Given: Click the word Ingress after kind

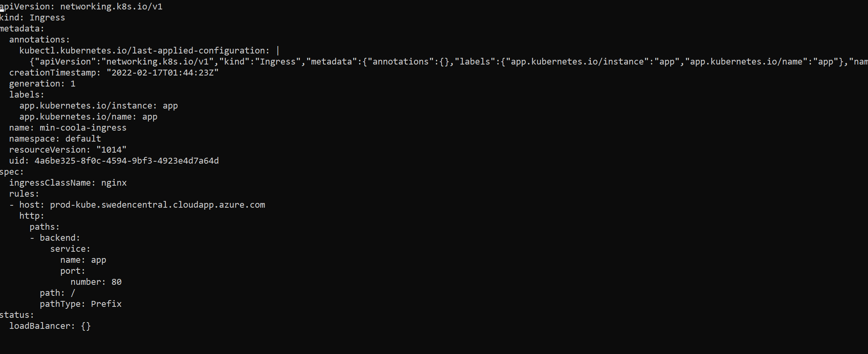Looking at the screenshot, I should point(47,18).
